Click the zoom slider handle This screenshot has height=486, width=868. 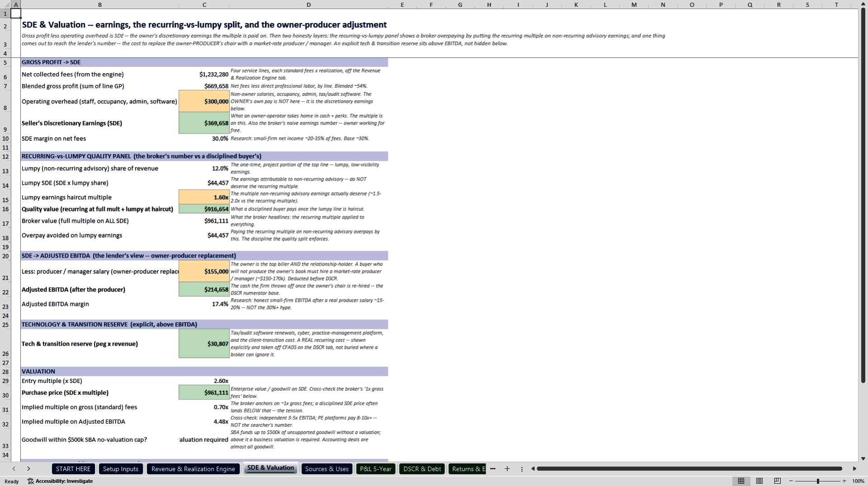818,481
